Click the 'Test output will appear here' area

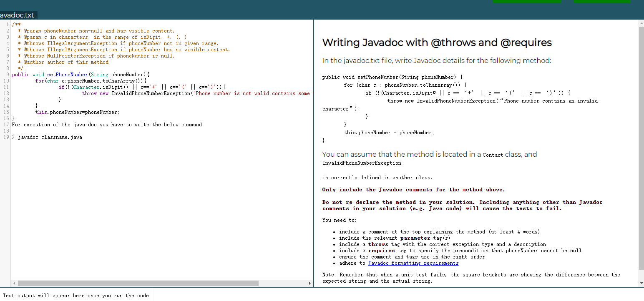[x=76, y=296]
